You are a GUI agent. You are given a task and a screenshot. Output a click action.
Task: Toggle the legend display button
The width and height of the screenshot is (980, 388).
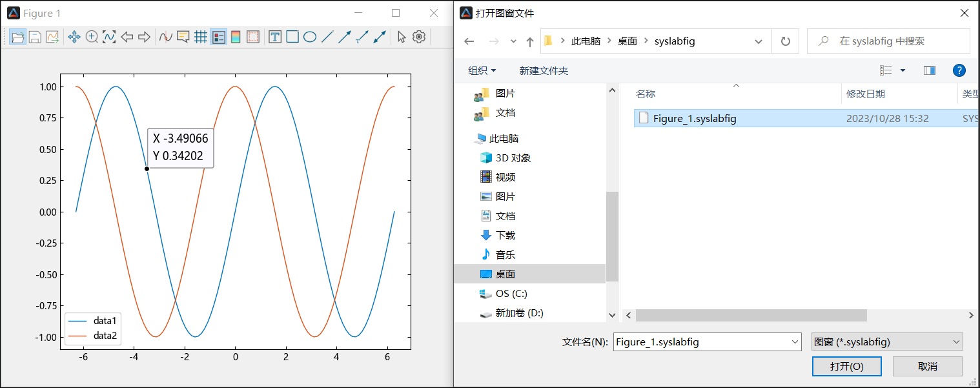pyautogui.click(x=218, y=37)
